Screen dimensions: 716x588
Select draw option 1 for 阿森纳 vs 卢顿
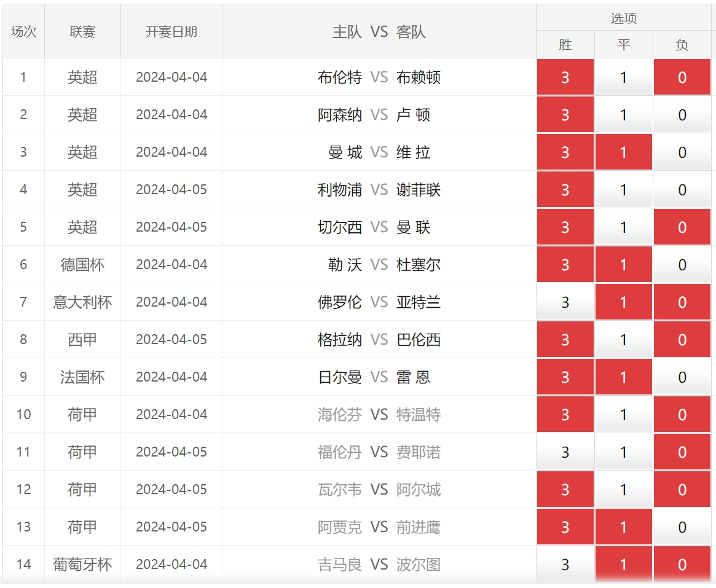point(624,114)
